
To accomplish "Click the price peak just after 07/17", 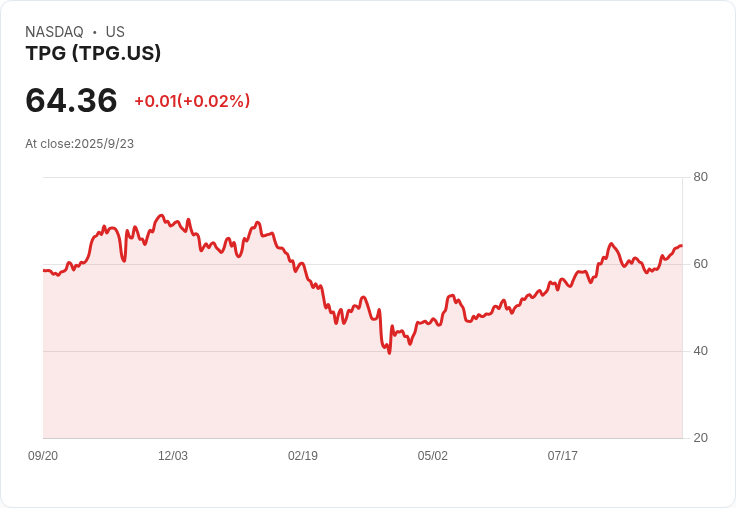I will [611, 244].
